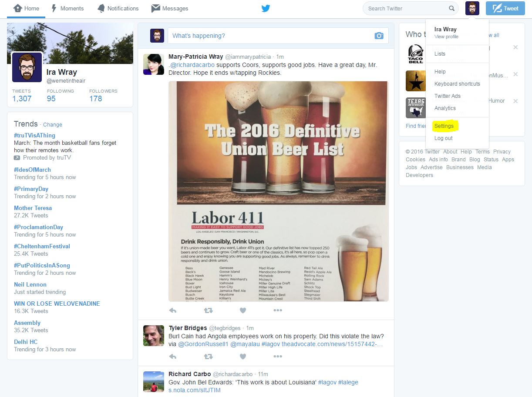
Task: Click Developers in the footer links
Action: [419, 175]
